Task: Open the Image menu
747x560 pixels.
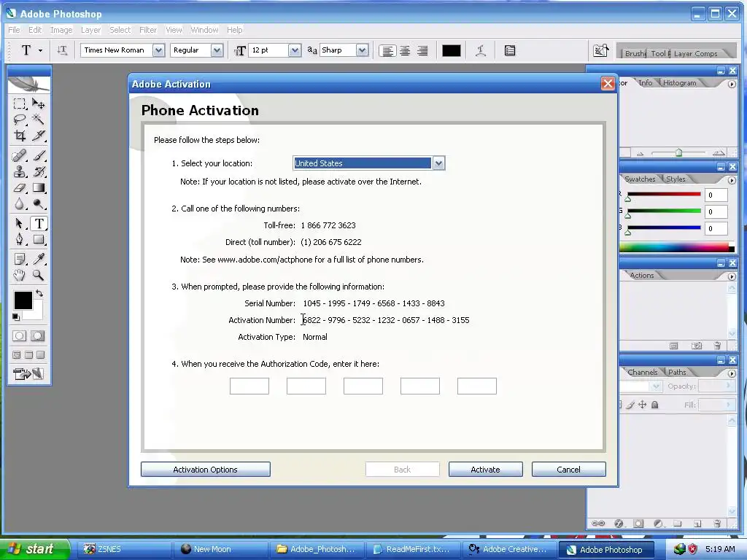Action: (x=61, y=30)
